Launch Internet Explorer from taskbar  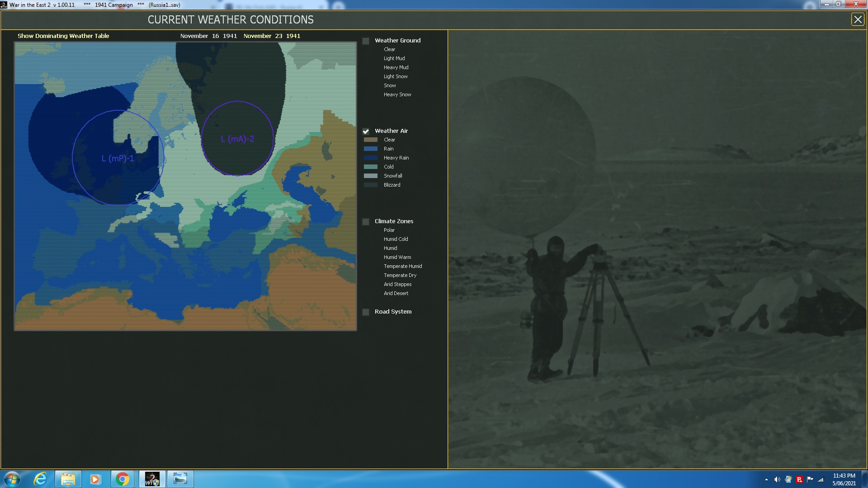[x=41, y=479]
